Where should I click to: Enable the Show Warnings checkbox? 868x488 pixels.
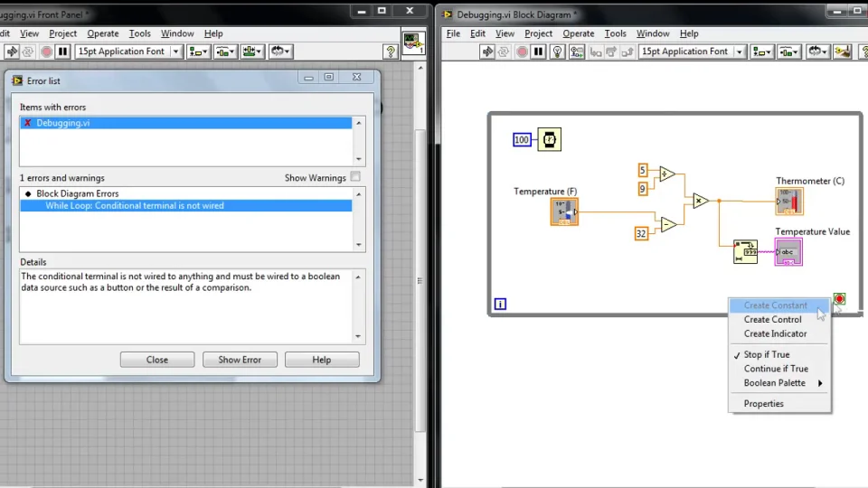355,177
